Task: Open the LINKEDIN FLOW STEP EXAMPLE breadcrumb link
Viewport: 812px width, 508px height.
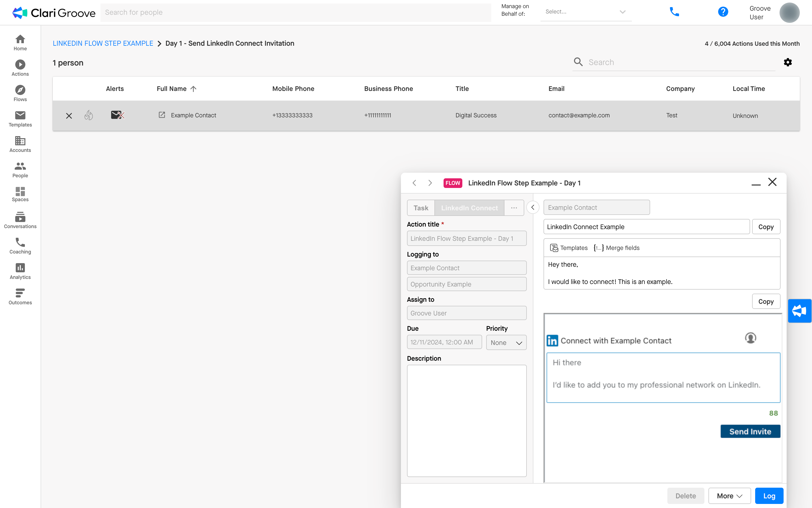Action: [x=103, y=43]
